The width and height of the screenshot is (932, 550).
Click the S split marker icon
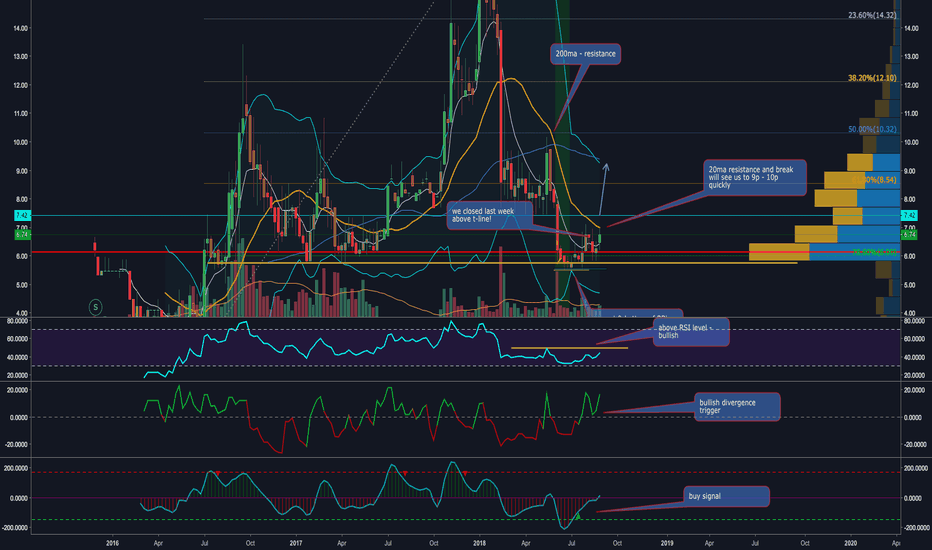(95, 307)
